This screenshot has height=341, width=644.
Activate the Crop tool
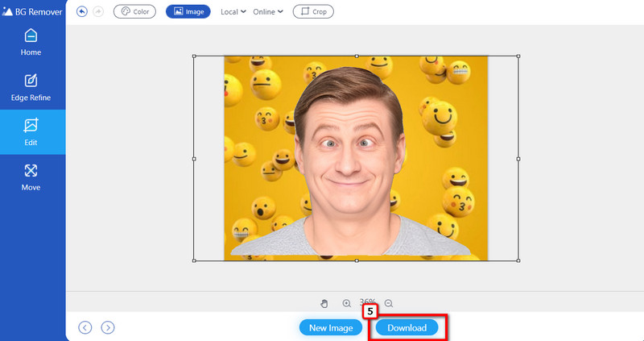coord(313,11)
